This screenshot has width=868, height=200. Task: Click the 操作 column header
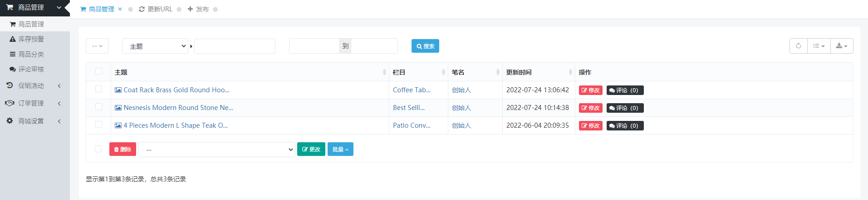585,72
